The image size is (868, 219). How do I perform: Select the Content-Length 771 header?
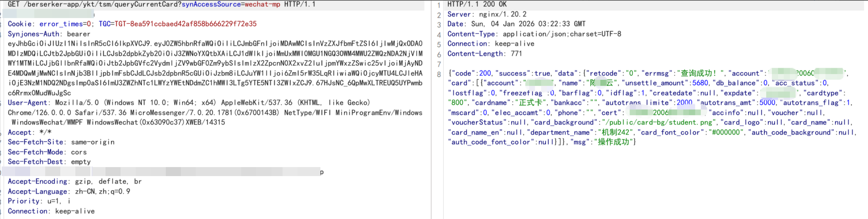click(x=484, y=54)
